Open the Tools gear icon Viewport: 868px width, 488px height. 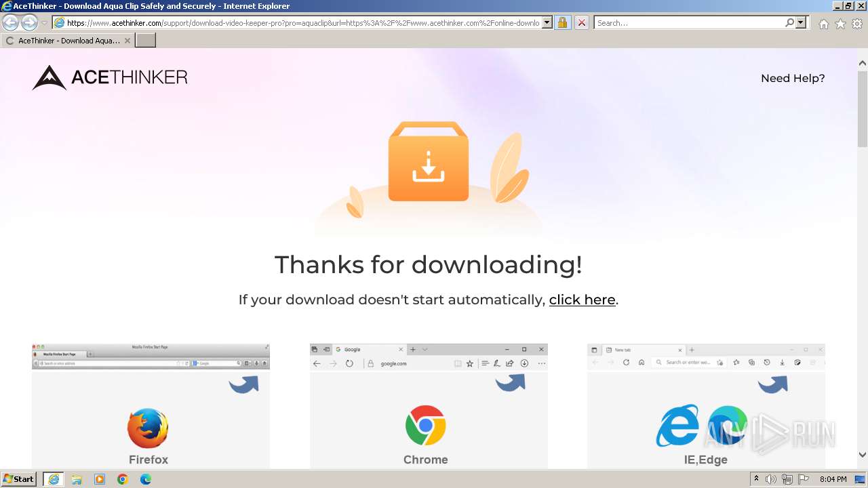tap(857, 24)
